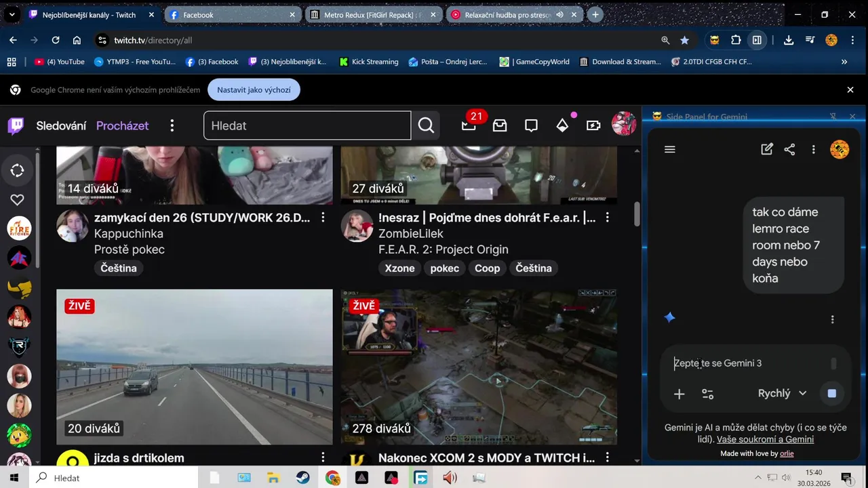Open the followed channels heart icon
The image size is (868, 488).
click(x=18, y=199)
